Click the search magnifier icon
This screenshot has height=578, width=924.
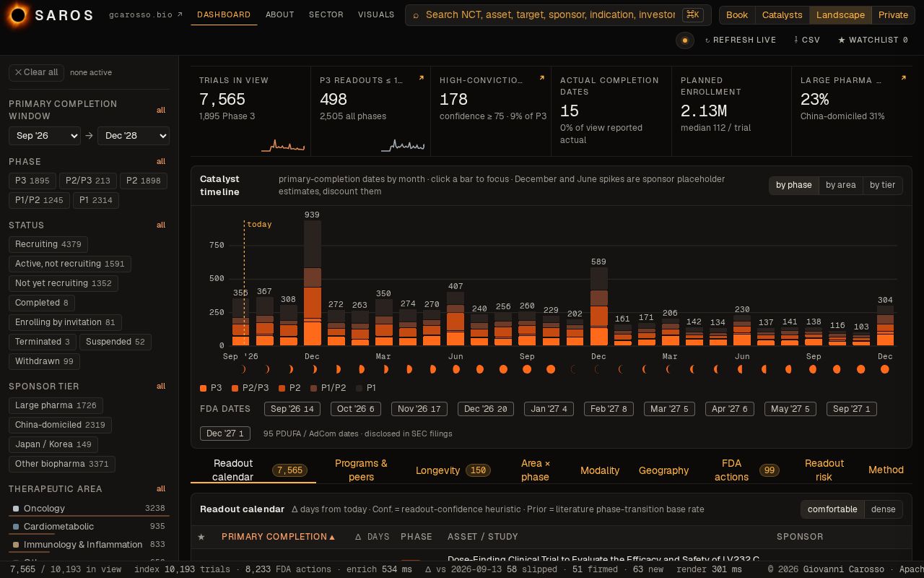416,14
